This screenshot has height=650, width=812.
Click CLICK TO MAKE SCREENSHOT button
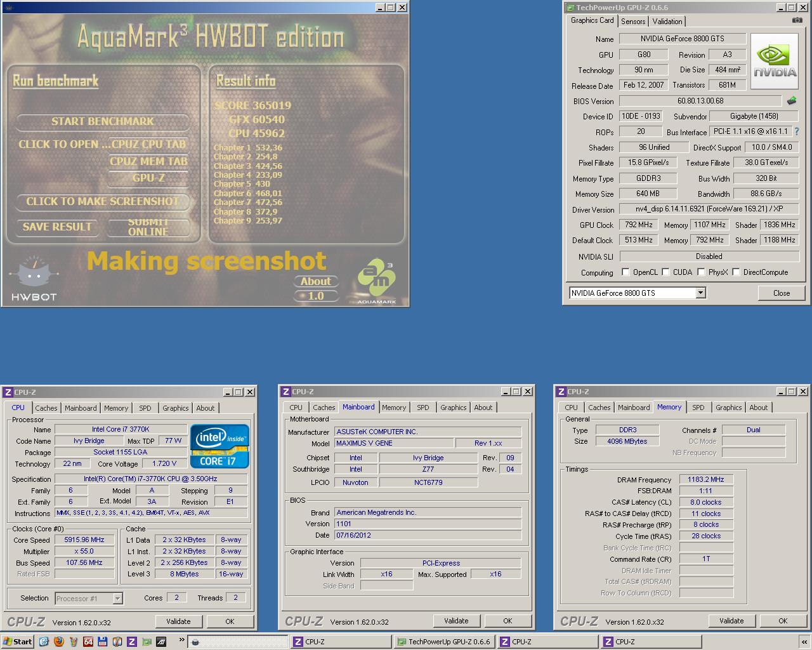click(102, 201)
